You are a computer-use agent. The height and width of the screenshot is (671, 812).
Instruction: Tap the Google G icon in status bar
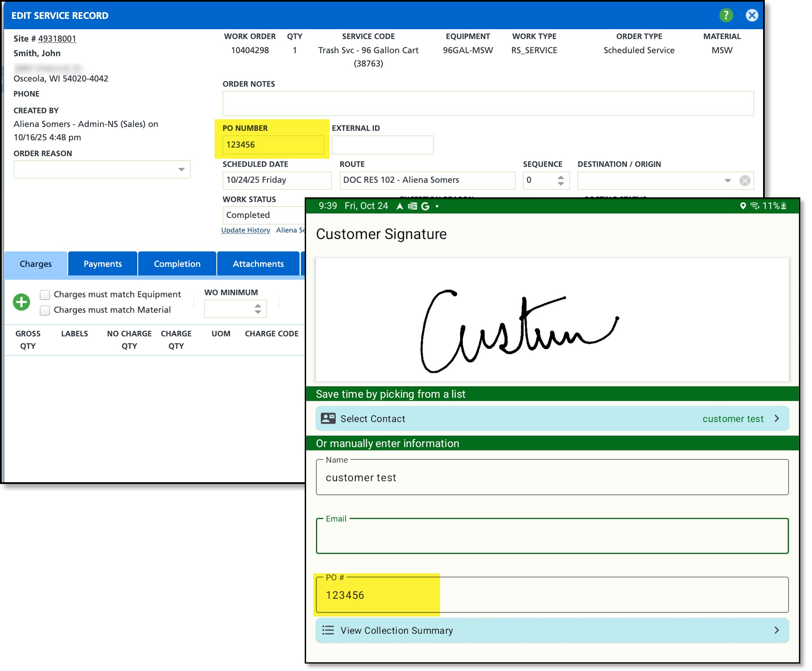point(425,206)
